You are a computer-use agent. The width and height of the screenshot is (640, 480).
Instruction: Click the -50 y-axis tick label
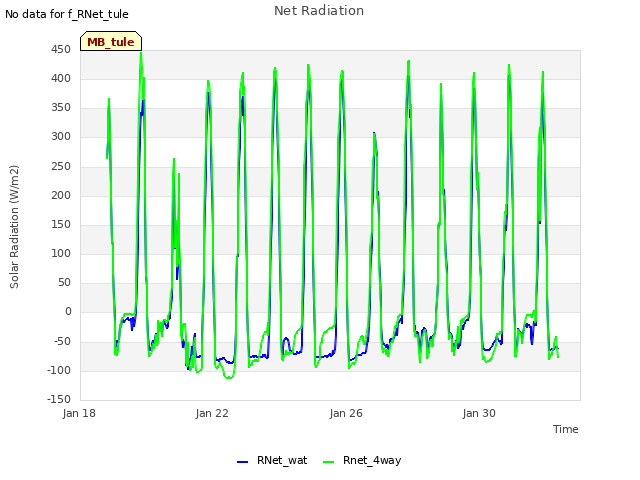[x=62, y=341]
